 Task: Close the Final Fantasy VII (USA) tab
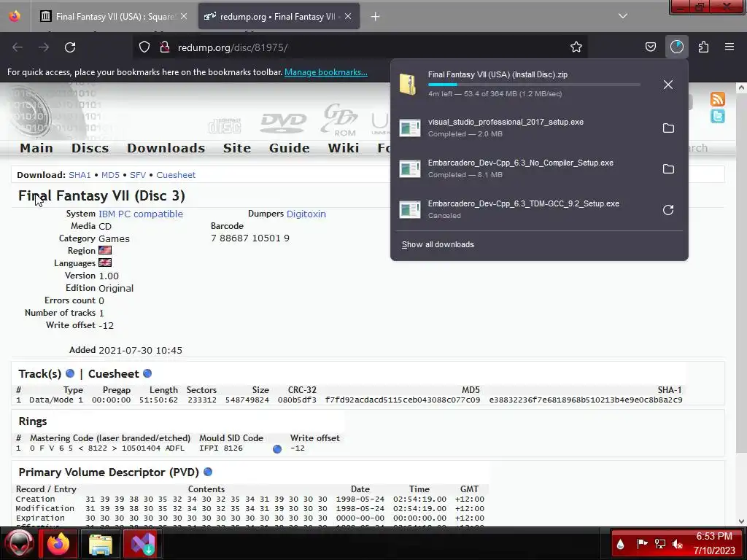coord(184,16)
